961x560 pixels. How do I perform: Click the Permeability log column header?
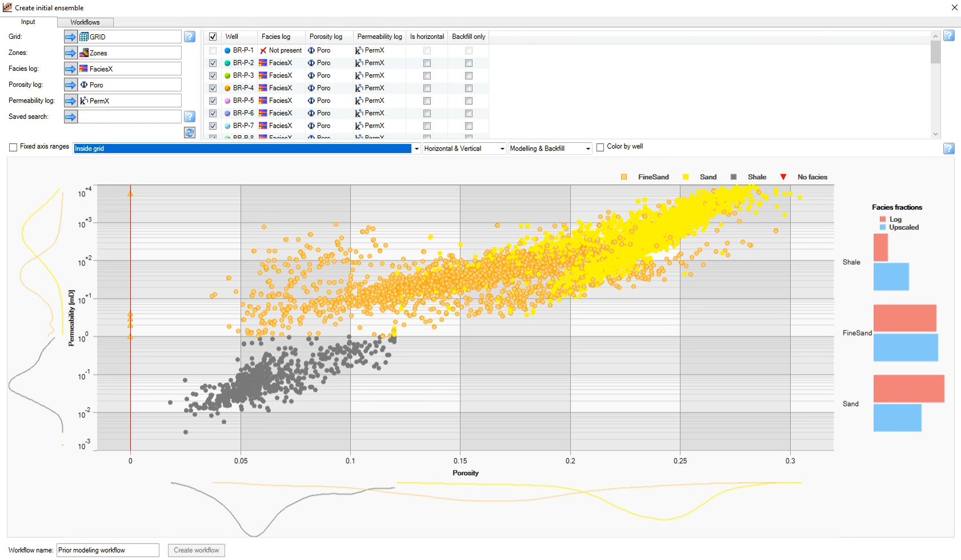[x=379, y=37]
